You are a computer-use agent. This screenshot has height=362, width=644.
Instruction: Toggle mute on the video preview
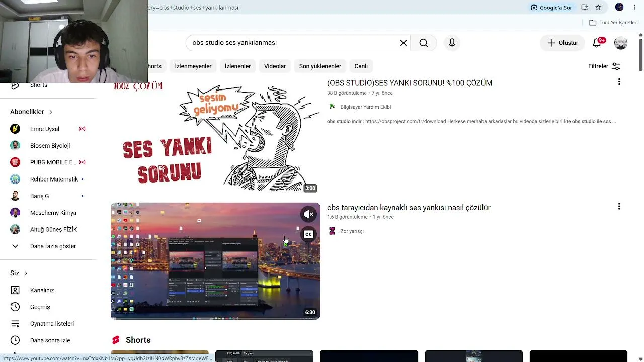point(308,214)
